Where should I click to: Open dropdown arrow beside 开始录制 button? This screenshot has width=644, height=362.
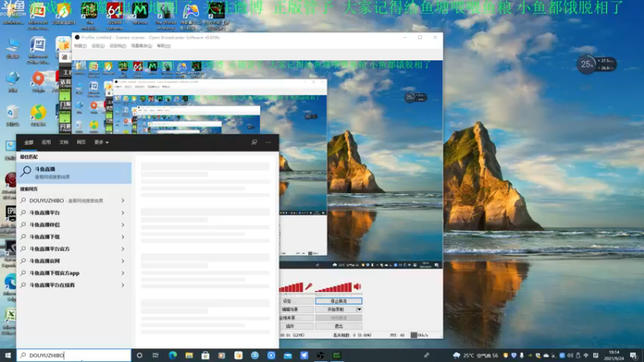(359, 309)
